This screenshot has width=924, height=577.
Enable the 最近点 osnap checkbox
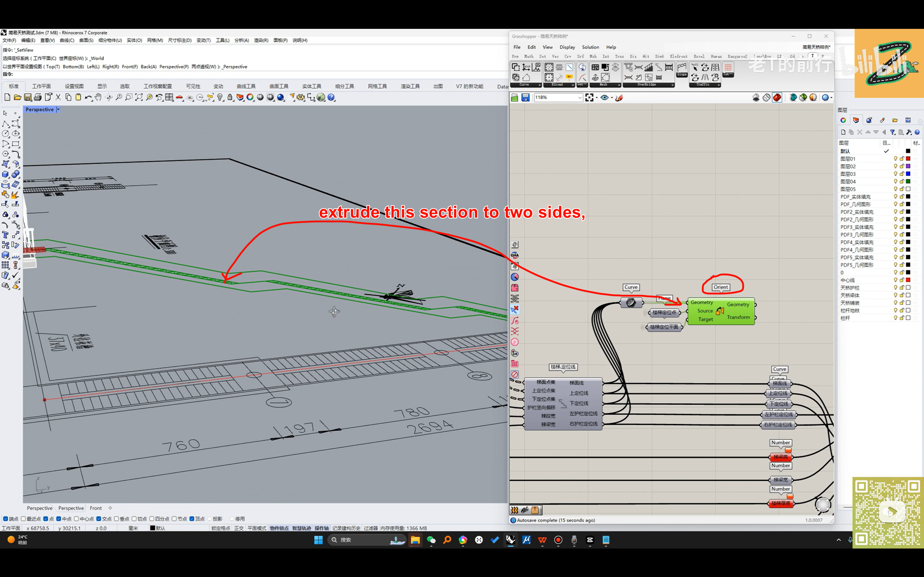(x=23, y=519)
